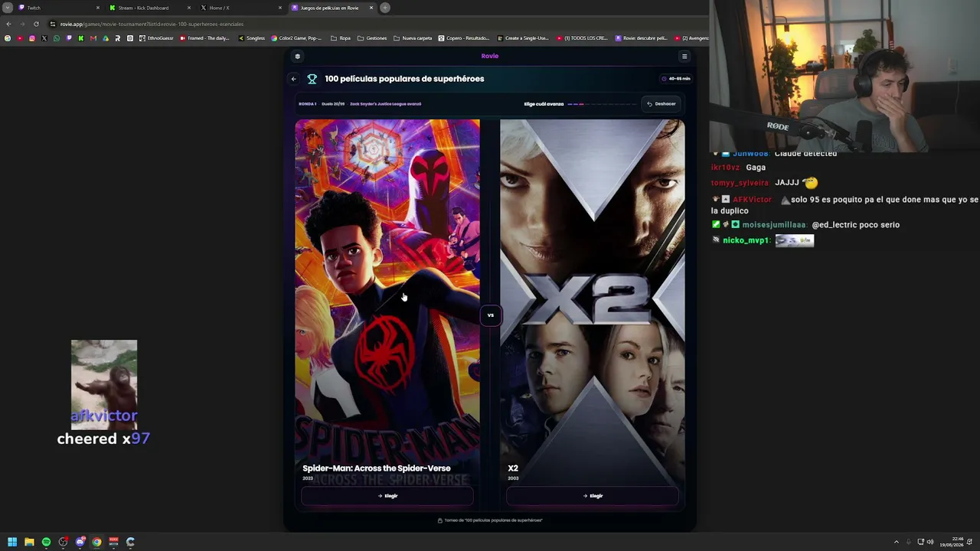The image size is (980, 551).
Task: Go back with the arrow beside the trophy
Action: [293, 79]
